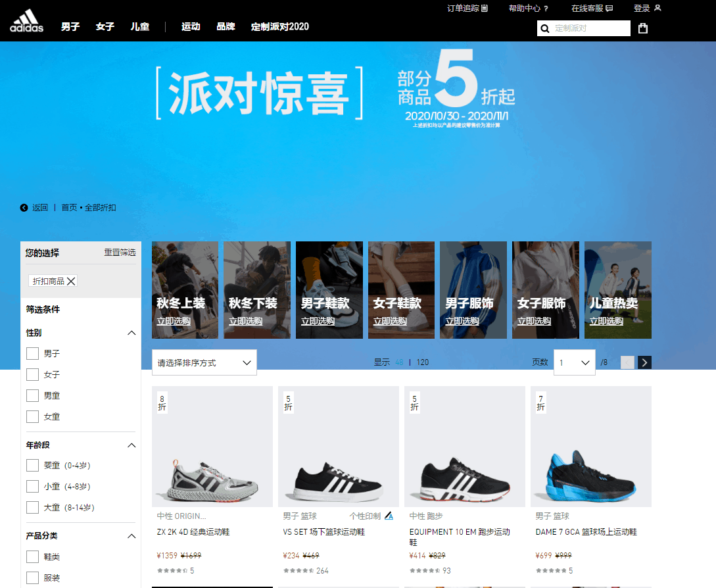The image size is (716, 588).
Task: Open the 女子 nav menu
Action: (105, 27)
